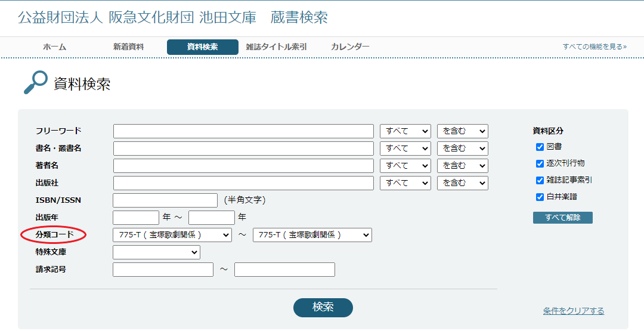Image resolution: width=644 pixels, height=331 pixels.
Task: Click the 出版年 start year field
Action: click(x=136, y=218)
